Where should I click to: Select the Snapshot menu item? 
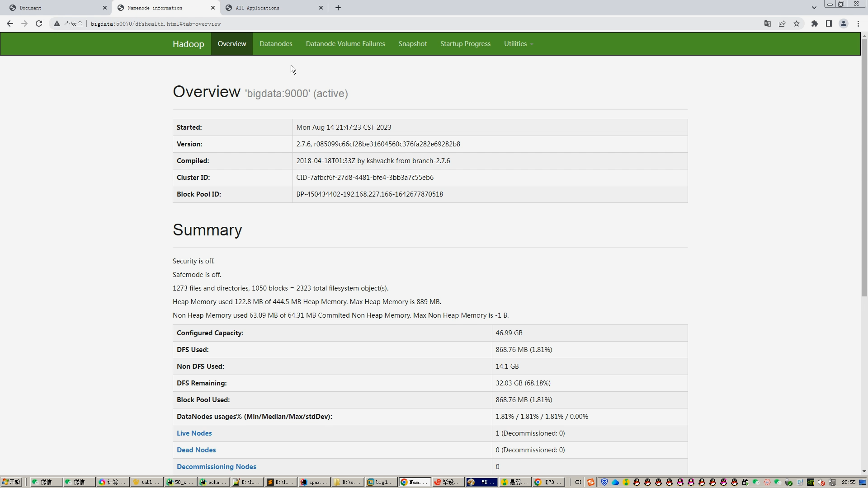click(x=413, y=43)
